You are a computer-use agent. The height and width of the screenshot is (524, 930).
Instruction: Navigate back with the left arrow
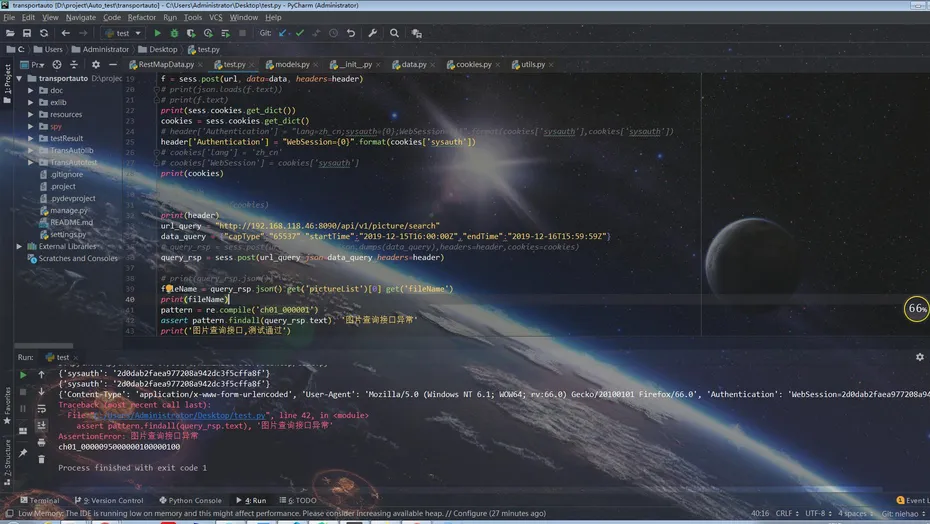click(x=65, y=33)
